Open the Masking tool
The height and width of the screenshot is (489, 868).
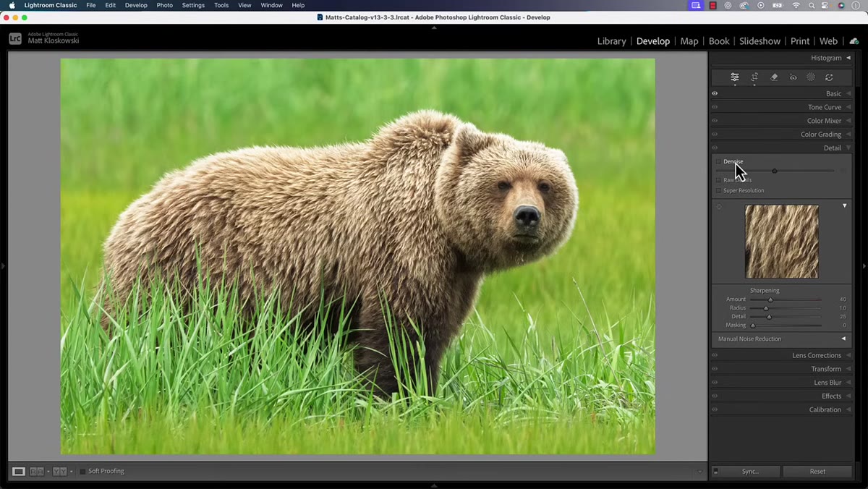click(811, 77)
